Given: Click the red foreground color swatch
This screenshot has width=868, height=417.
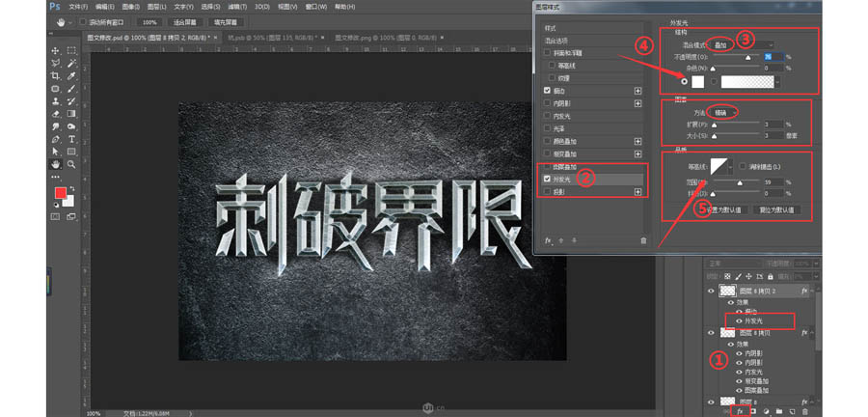Looking at the screenshot, I should pyautogui.click(x=61, y=193).
